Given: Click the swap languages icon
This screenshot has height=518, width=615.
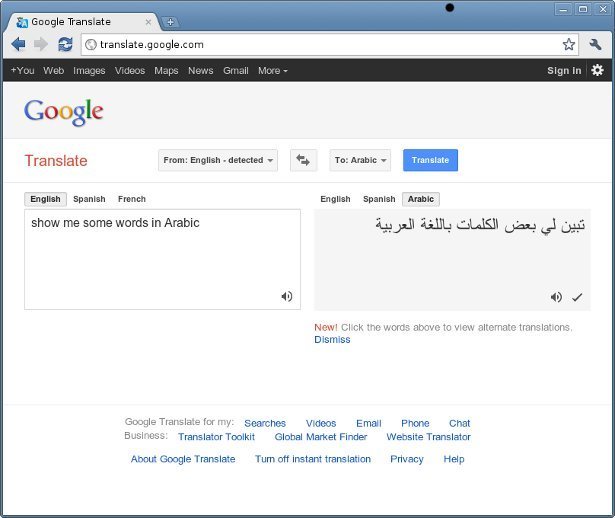Looking at the screenshot, I should pyautogui.click(x=303, y=160).
